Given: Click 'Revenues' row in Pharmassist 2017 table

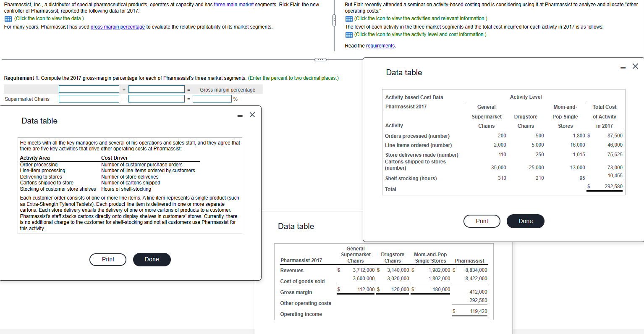Looking at the screenshot, I should coord(292,271).
